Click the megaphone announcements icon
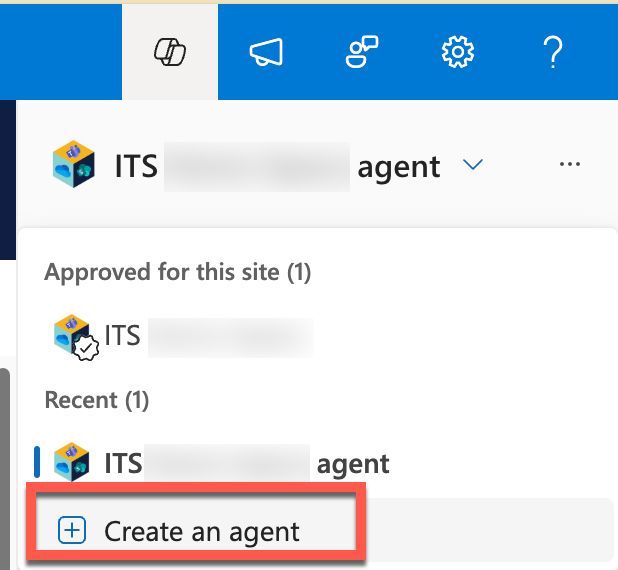The height and width of the screenshot is (570, 618). [266, 52]
